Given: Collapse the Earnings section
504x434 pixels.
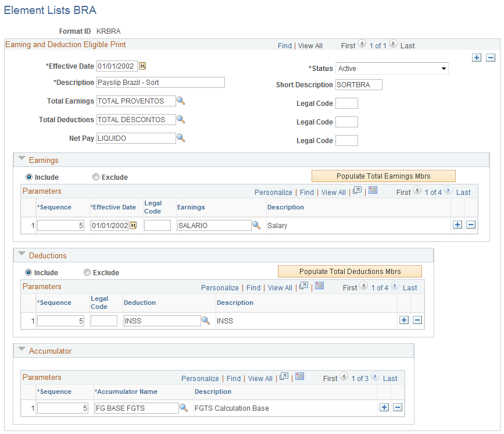Looking at the screenshot, I should [x=22, y=158].
